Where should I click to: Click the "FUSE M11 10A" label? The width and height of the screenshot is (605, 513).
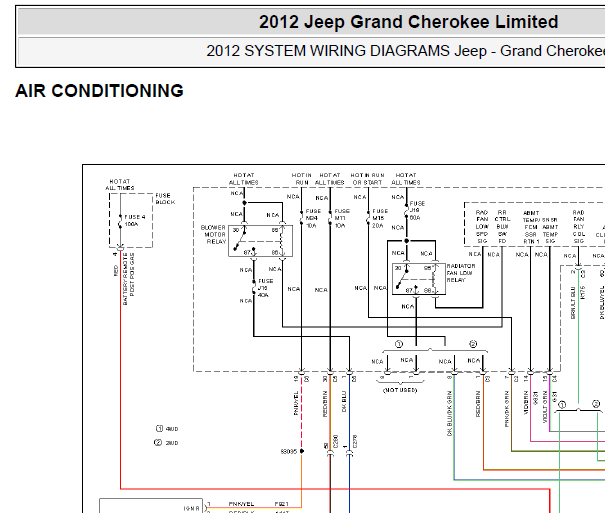[342, 218]
